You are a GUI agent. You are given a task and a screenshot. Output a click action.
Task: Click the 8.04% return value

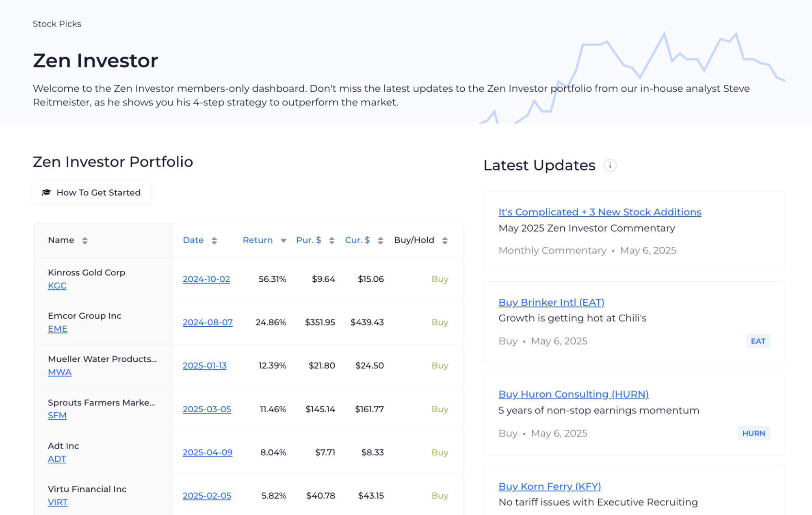[x=273, y=453]
